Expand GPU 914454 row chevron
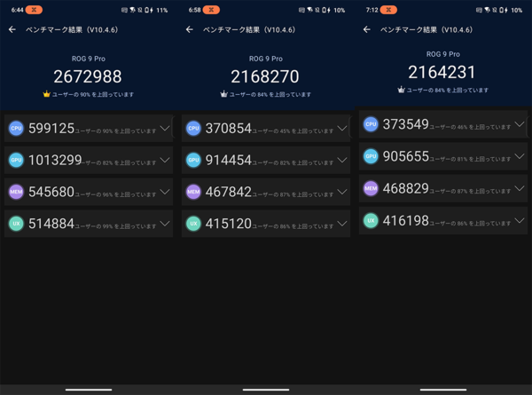 tap(342, 160)
